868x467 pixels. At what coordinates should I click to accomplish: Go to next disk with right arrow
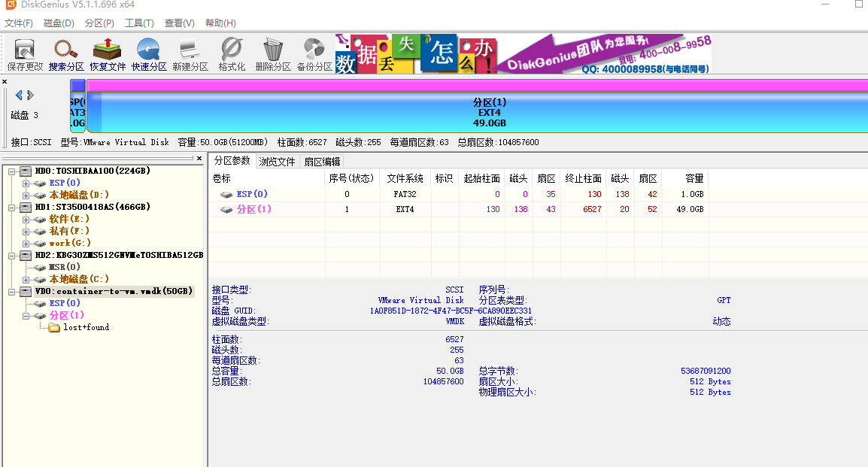coord(31,95)
